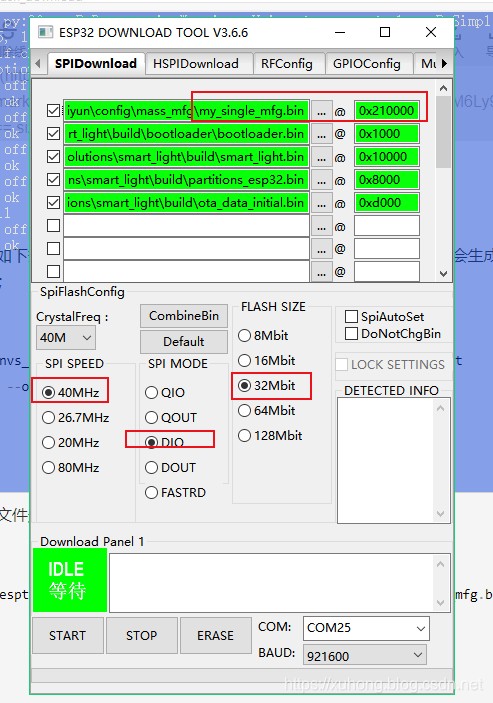Viewport: 493px width, 703px height.
Task: Browse file for partitions_esp32.bin row
Action: tap(321, 180)
